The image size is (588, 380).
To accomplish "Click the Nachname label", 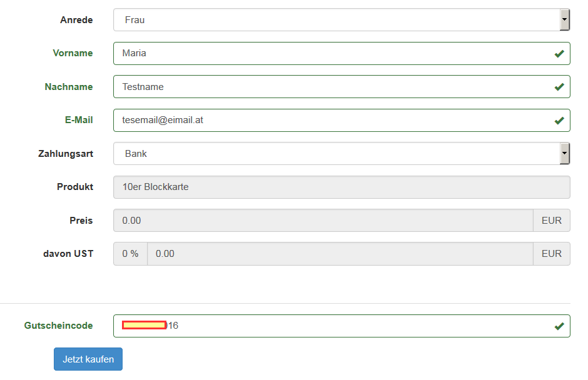I will click(x=69, y=87).
